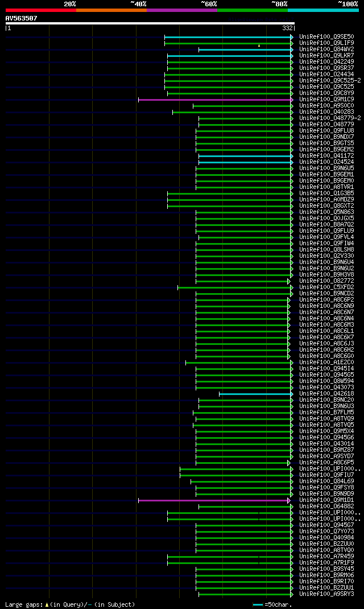Select the UniRef100_A7R459 label
The image size is (364, 609).
tap(326, 557)
